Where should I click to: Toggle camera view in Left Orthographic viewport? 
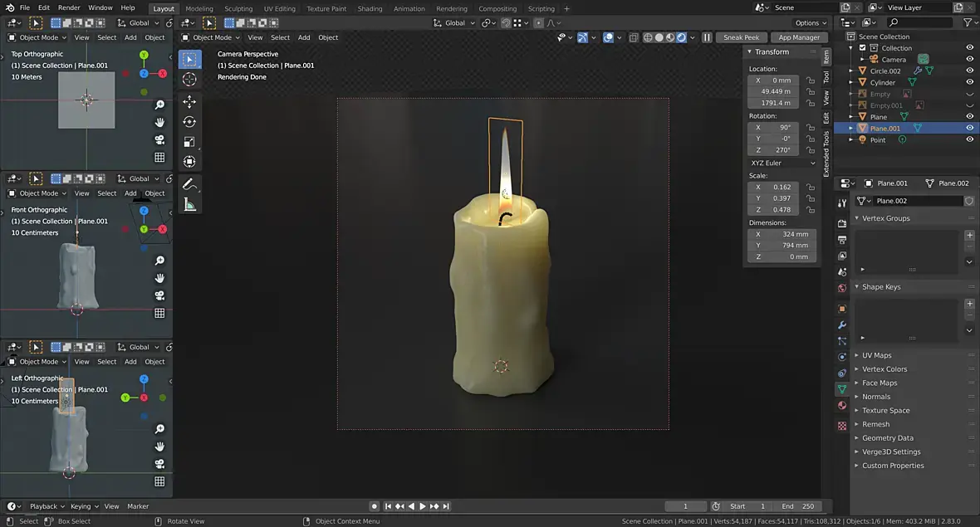pyautogui.click(x=159, y=464)
